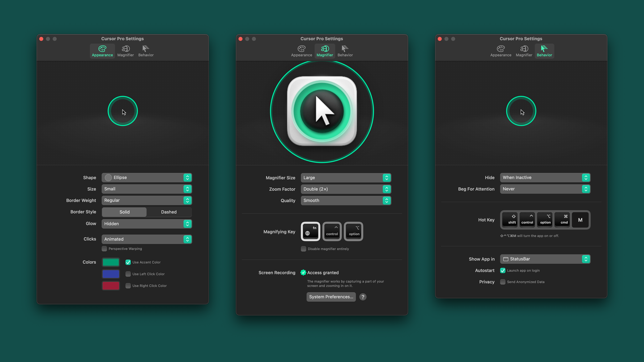Select the control magnifying key

332,231
